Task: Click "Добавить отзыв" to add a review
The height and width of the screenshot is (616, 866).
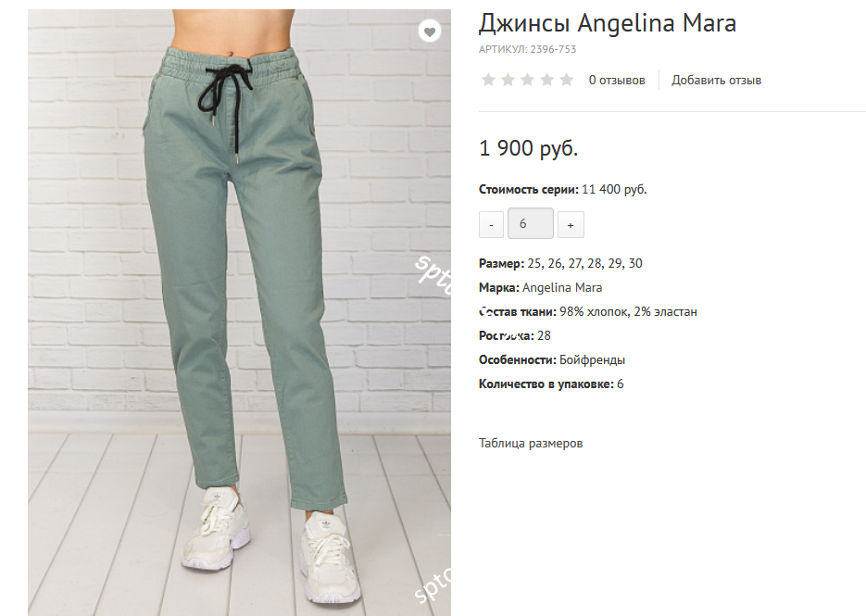Action: [x=716, y=80]
